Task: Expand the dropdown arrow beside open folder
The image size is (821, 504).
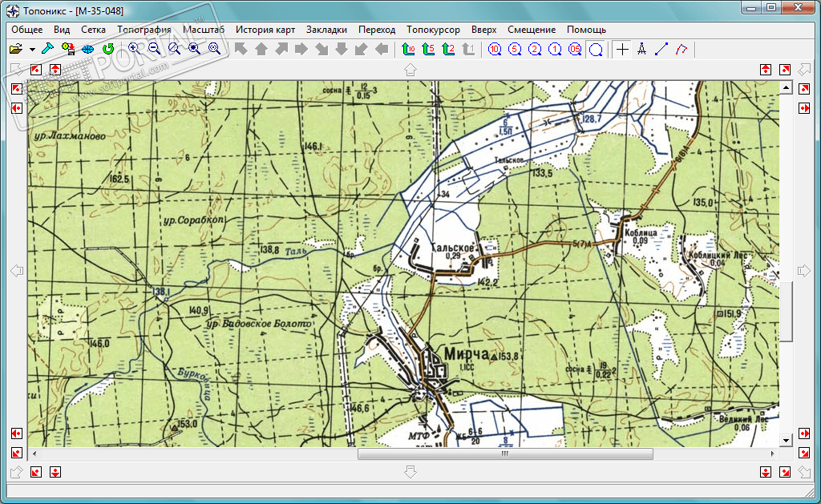Action: pos(32,50)
